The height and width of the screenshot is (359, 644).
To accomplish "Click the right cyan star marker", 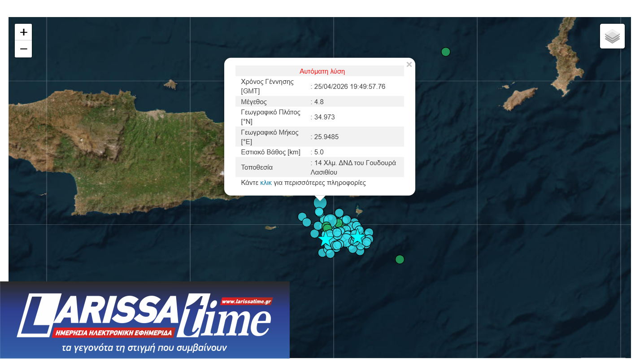I will pyautogui.click(x=357, y=236).
